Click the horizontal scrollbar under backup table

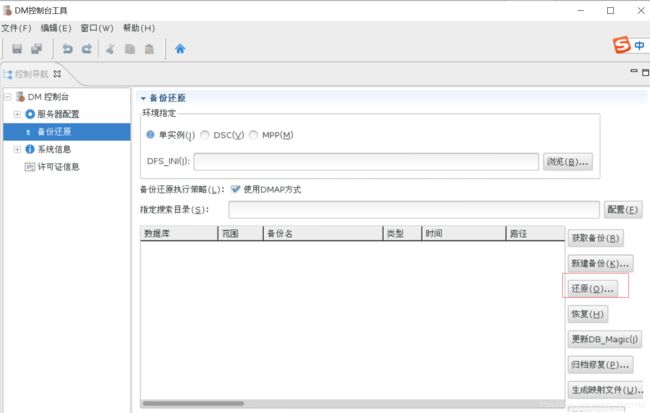[193, 403]
